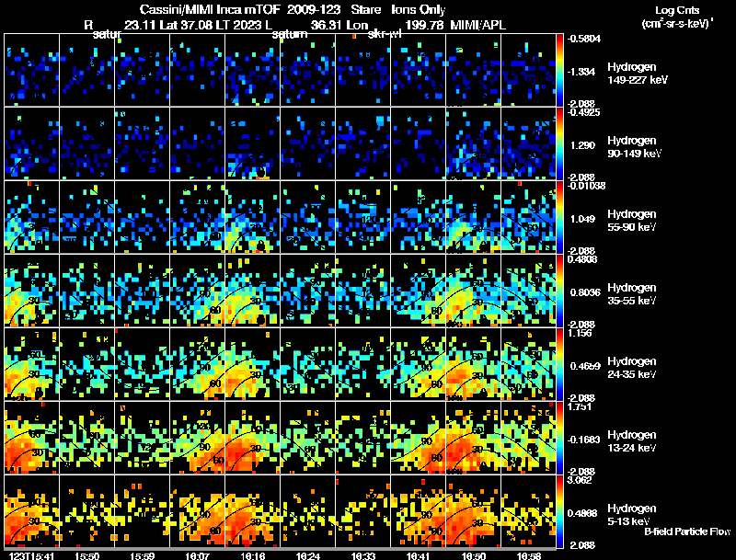736x560 pixels.
Task: Click the 15:59 time label
Action: pos(143,555)
